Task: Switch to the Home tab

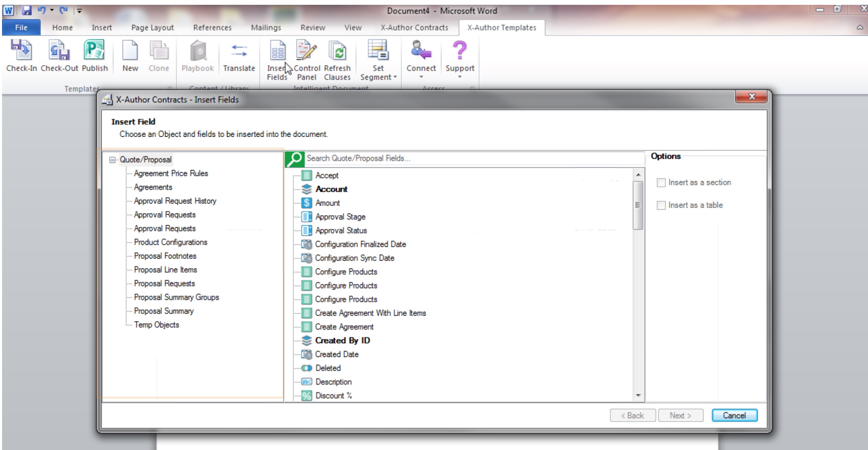Action: (62, 28)
